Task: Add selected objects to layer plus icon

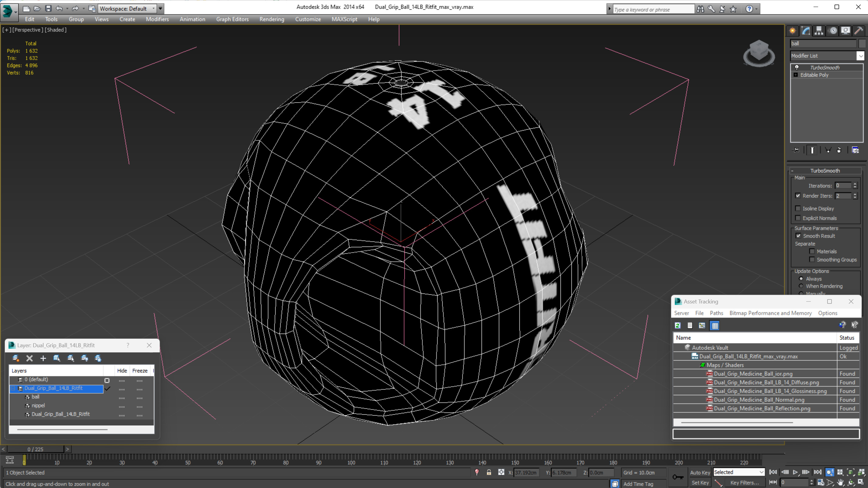Action: [43, 358]
